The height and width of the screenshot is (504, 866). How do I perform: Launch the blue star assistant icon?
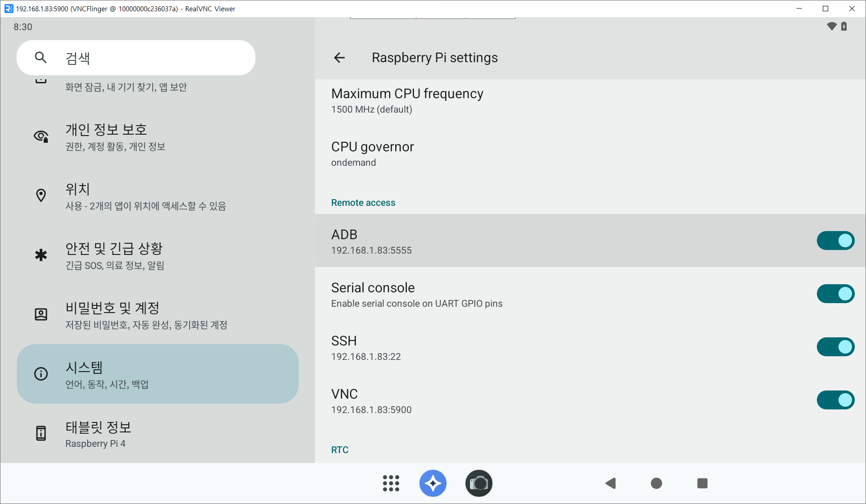pyautogui.click(x=433, y=483)
